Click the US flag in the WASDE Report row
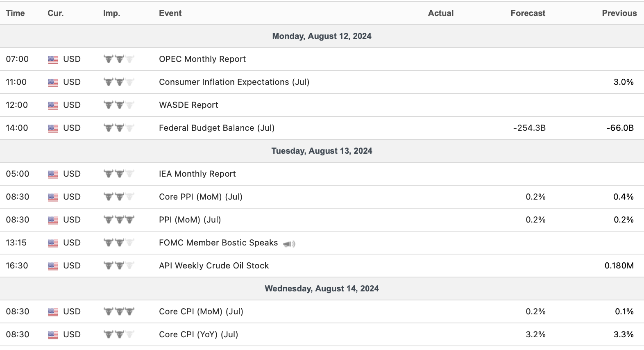Screen dimensions: 644x350 [x=53, y=105]
